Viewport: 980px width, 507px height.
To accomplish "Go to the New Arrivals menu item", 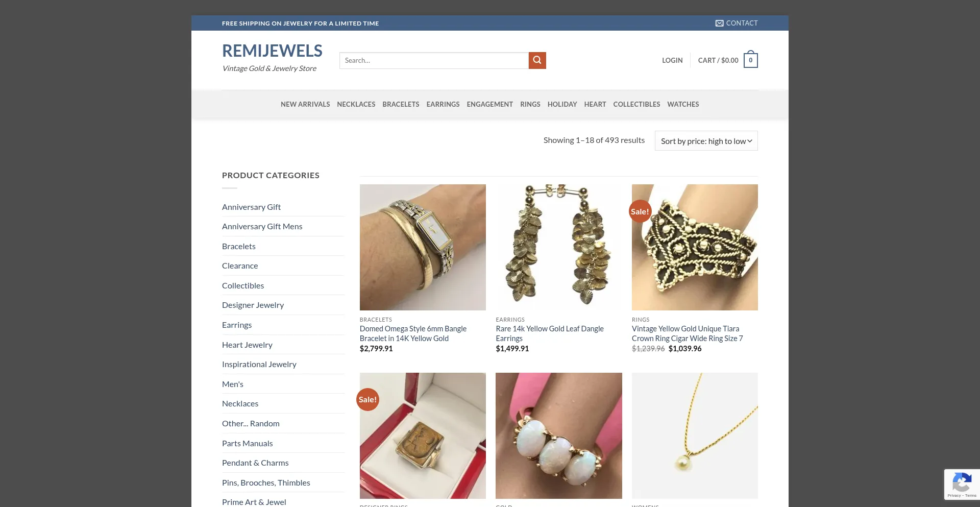I will click(x=305, y=104).
